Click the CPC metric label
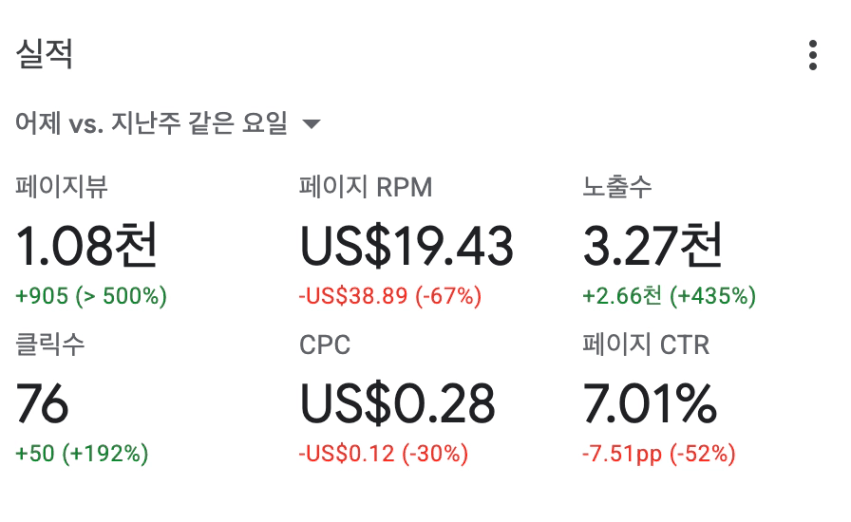851x522 pixels. tap(325, 345)
